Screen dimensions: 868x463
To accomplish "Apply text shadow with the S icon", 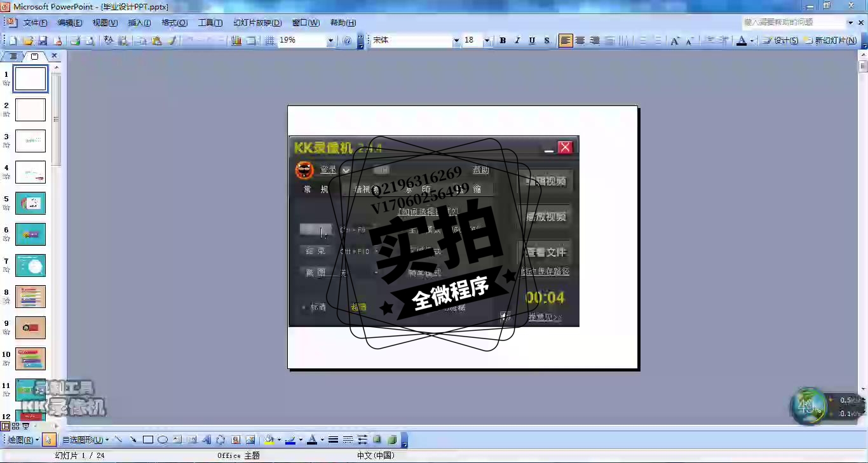I will (x=546, y=41).
